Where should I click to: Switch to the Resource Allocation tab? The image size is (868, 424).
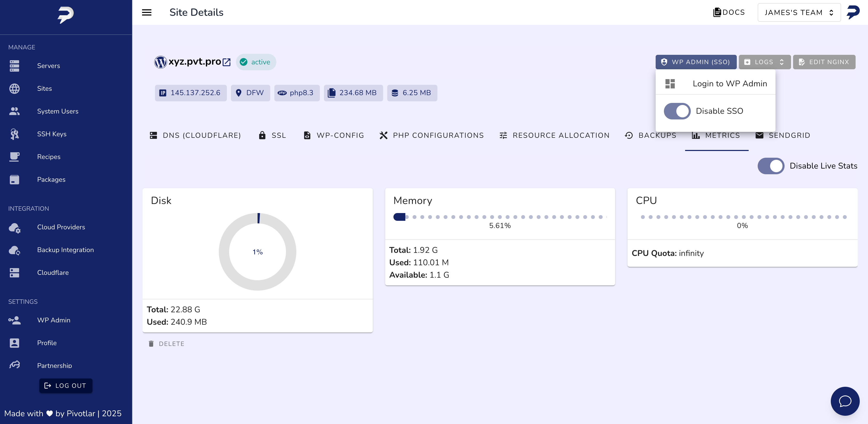pos(554,135)
